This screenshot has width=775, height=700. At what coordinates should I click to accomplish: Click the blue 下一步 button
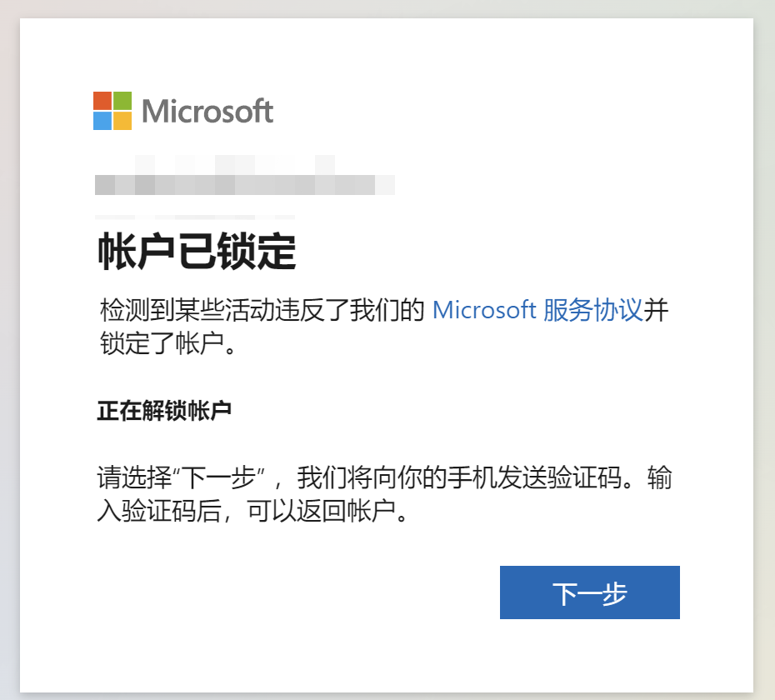[590, 592]
